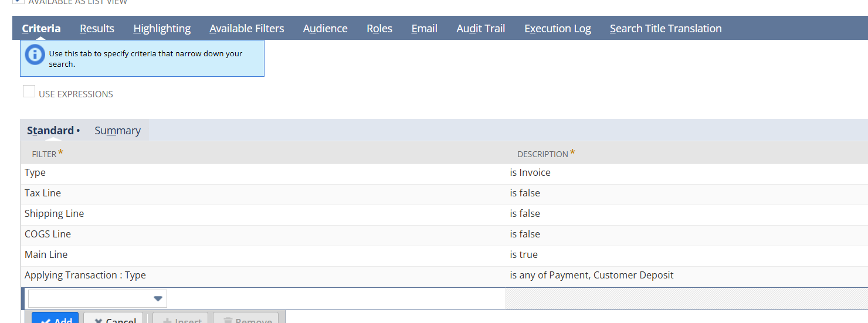View the Audit Trail tab
Viewport: 868px width, 323px height.
click(480, 28)
